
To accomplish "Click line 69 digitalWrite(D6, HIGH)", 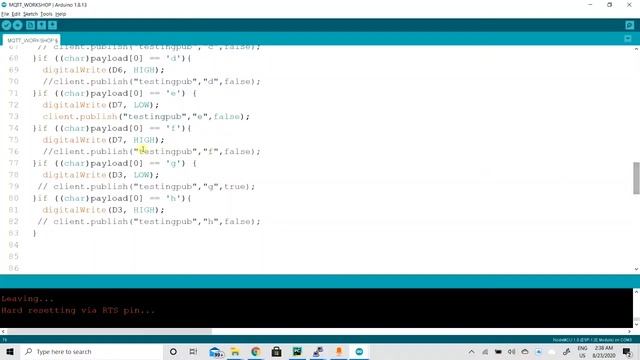I will (x=103, y=70).
